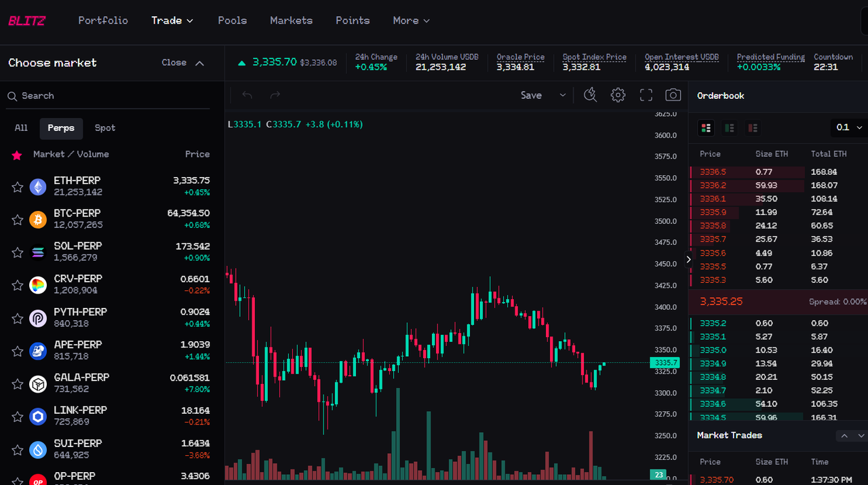The height and width of the screenshot is (485, 868).
Task: Redo the chart action
Action: (x=275, y=95)
